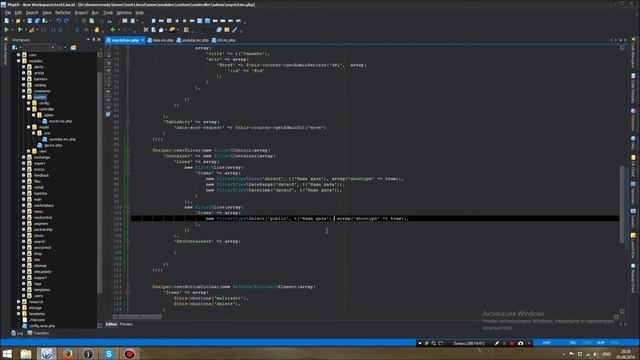Screen dimensions: 640x360
Task: Click the Save file toolbar icon
Action: pyautogui.click(x=29, y=21)
